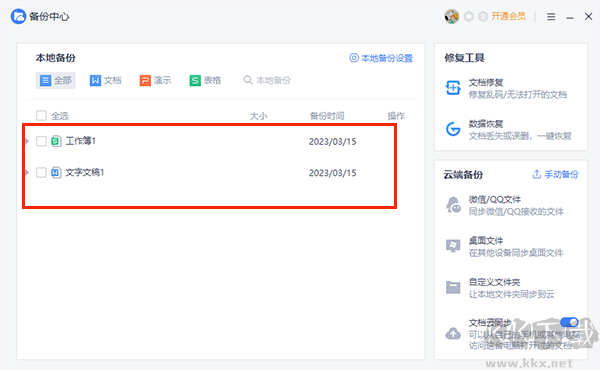The height and width of the screenshot is (370, 600).
Task: Click the 桌面文件 monitor icon
Action: (453, 246)
